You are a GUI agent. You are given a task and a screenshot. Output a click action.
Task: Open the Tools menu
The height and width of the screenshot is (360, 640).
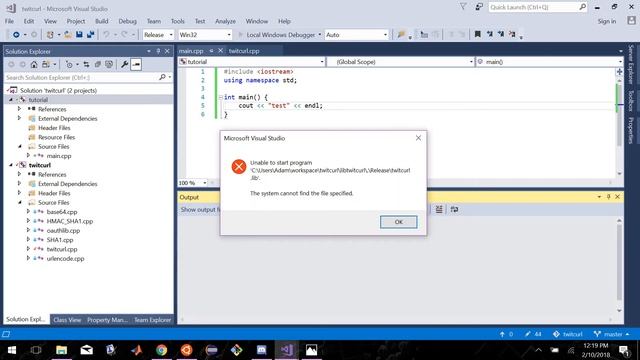(x=178, y=21)
